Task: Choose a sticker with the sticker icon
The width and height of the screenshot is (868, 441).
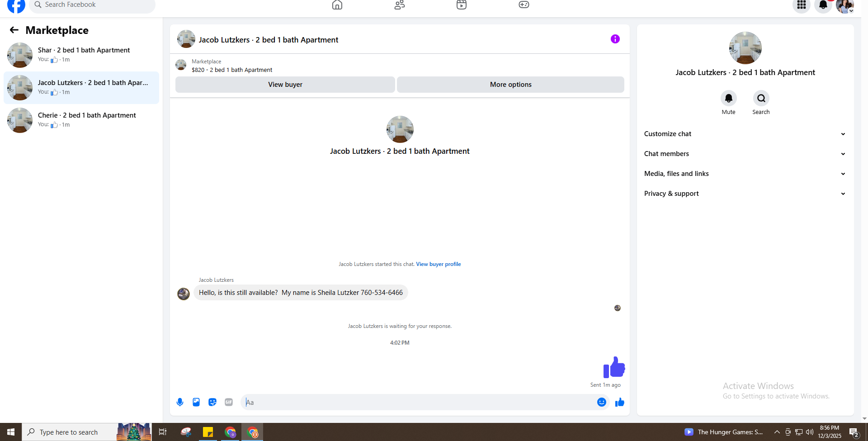Action: click(x=212, y=402)
